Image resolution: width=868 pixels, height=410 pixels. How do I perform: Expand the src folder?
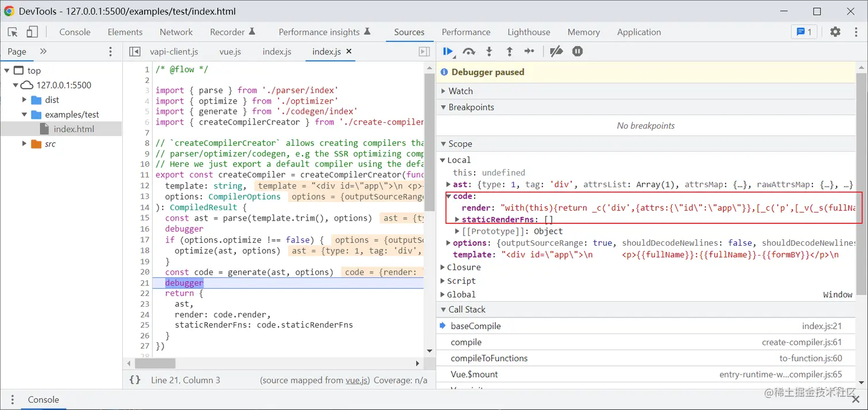(24, 144)
